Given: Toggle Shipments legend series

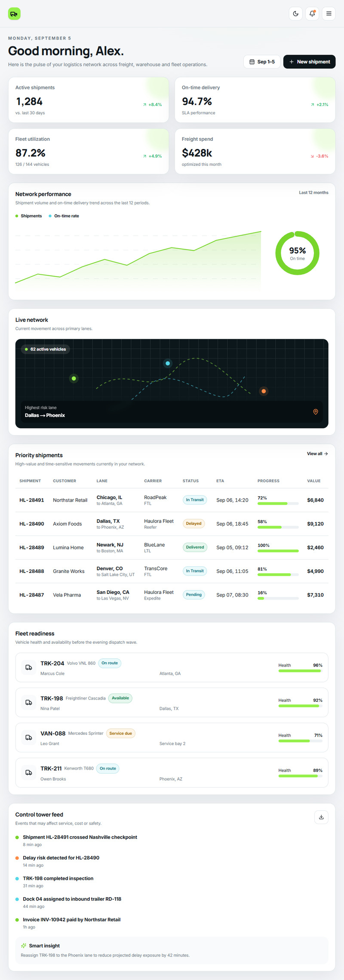Looking at the screenshot, I should tap(29, 216).
